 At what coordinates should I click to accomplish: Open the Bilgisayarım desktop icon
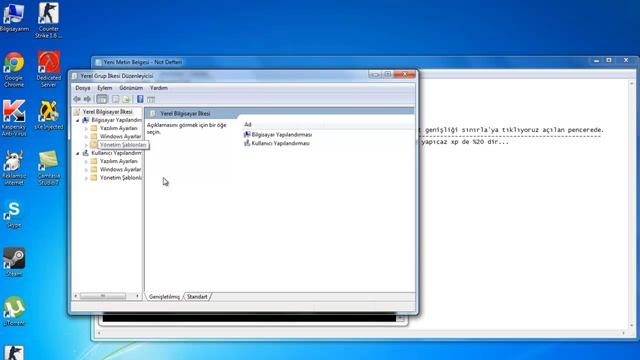pyautogui.click(x=14, y=17)
